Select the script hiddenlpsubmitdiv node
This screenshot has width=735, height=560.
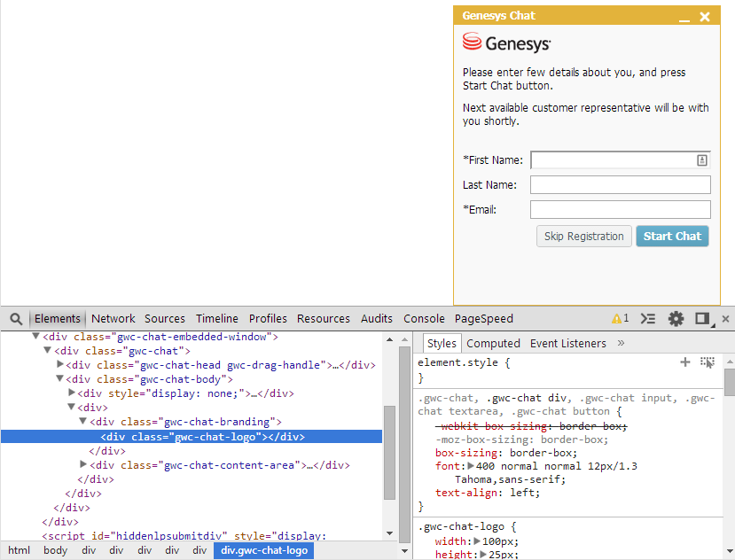coord(184,535)
